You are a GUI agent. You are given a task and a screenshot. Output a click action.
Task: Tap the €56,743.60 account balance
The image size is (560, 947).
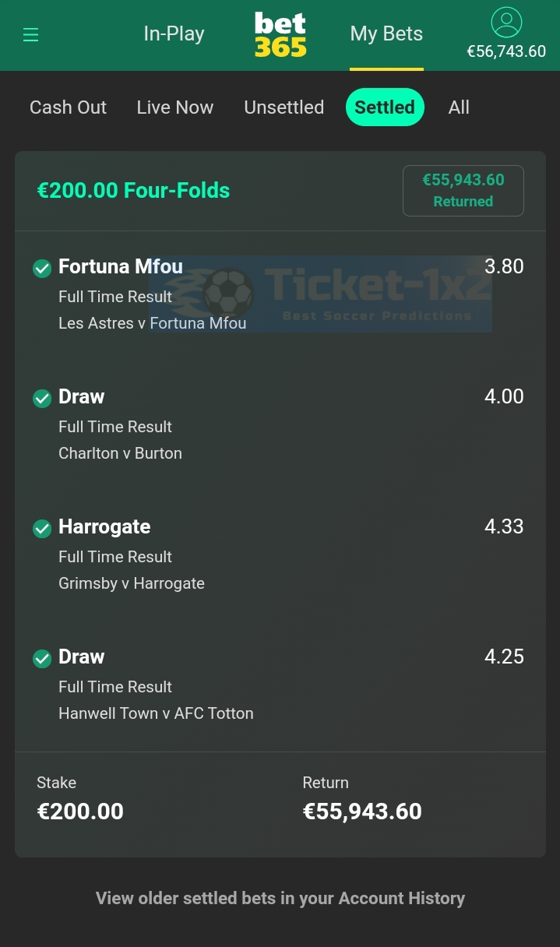[506, 51]
